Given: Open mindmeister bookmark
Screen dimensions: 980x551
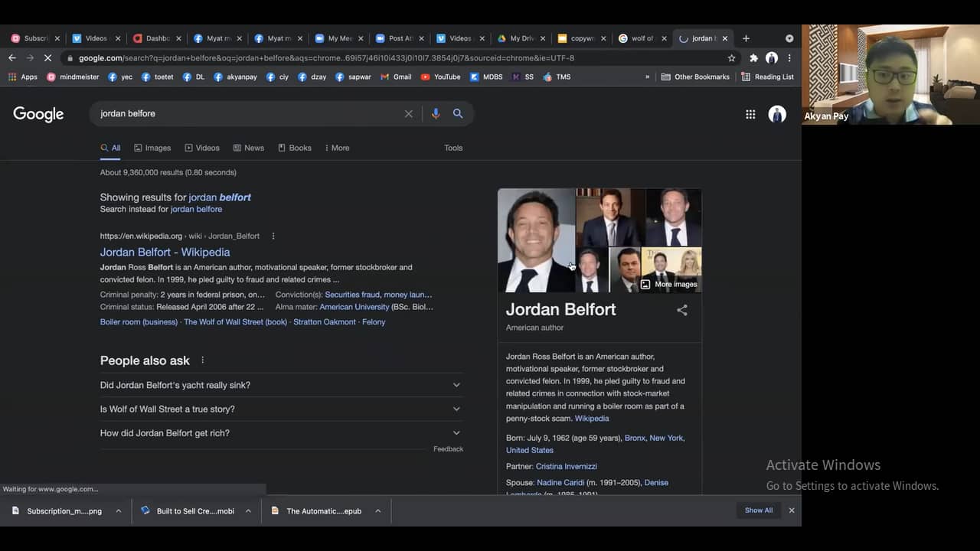Looking at the screenshot, I should tap(73, 77).
